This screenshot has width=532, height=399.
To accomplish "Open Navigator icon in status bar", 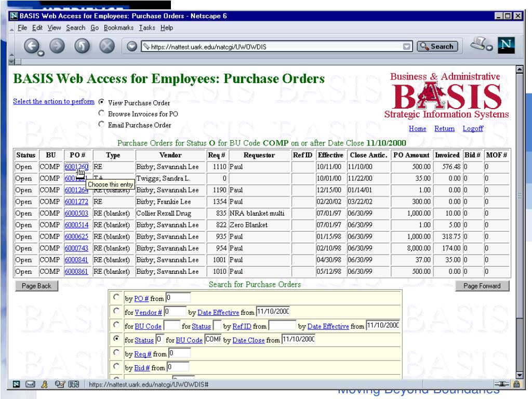I will pos(16,384).
